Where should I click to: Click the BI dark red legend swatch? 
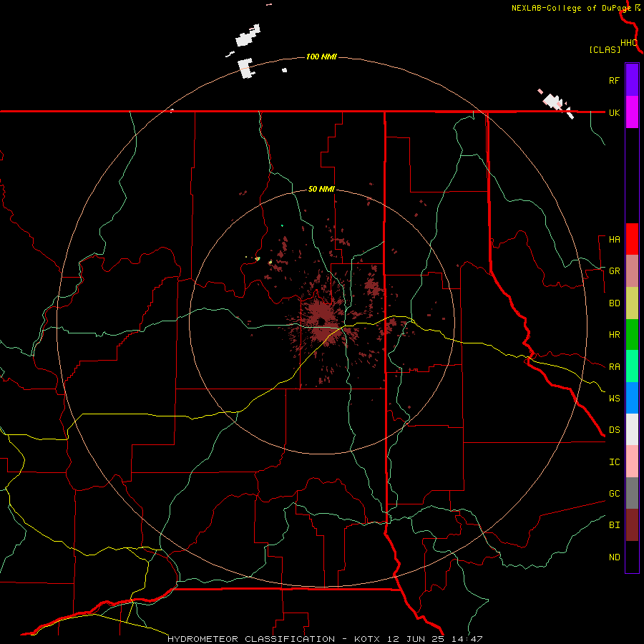tap(632, 525)
